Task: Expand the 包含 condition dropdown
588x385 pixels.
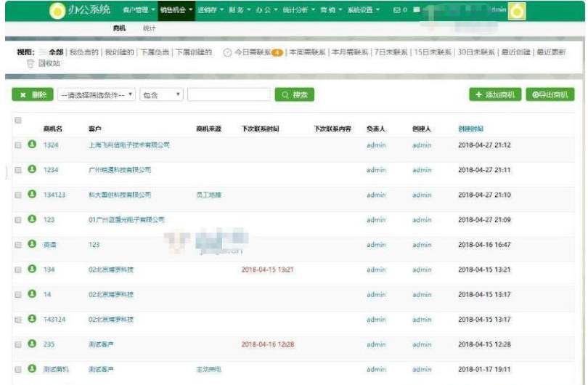Action: click(x=161, y=94)
